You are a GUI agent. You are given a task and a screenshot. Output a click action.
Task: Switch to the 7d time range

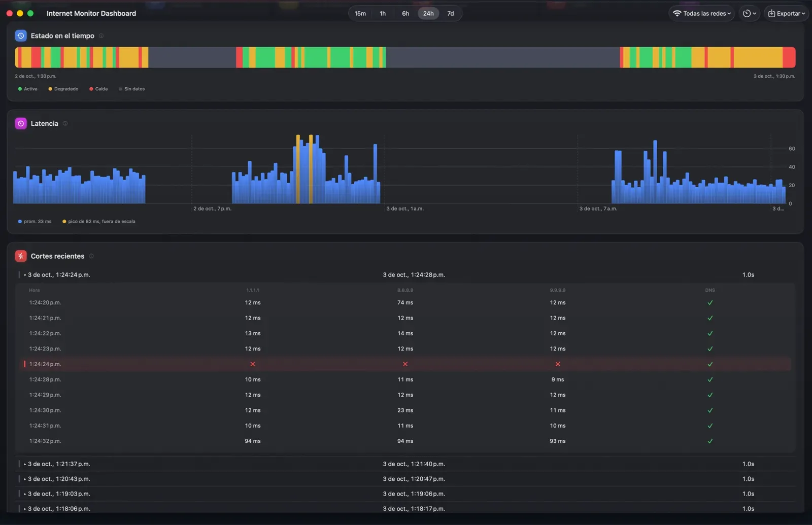451,14
